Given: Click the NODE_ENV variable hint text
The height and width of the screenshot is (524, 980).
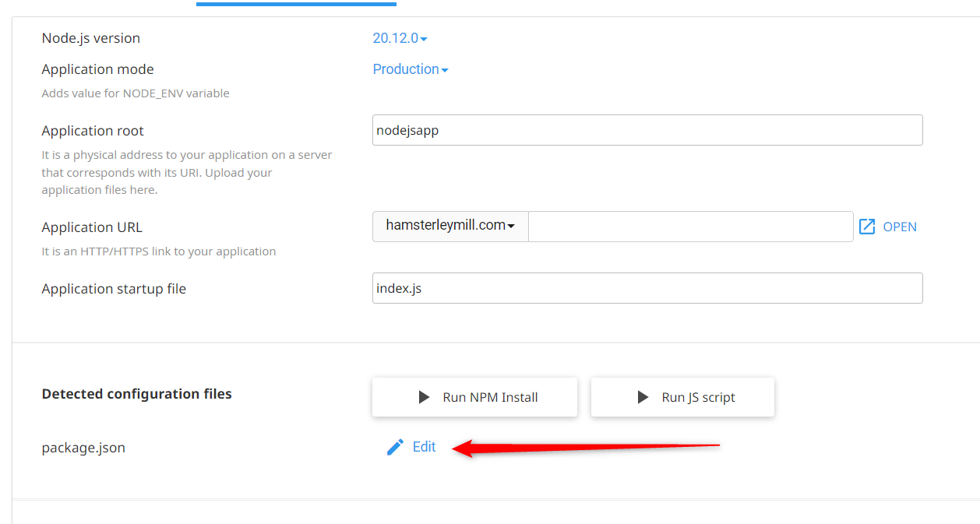Looking at the screenshot, I should point(136,93).
